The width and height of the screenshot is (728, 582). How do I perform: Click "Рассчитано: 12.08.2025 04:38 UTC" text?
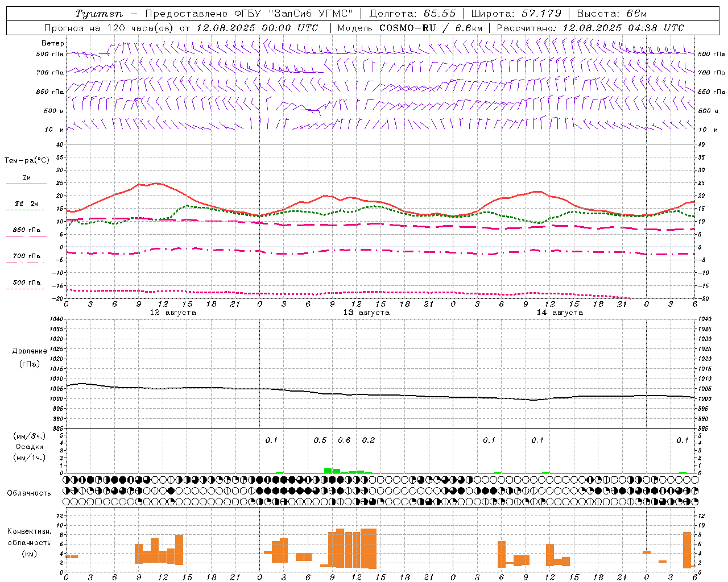point(590,28)
